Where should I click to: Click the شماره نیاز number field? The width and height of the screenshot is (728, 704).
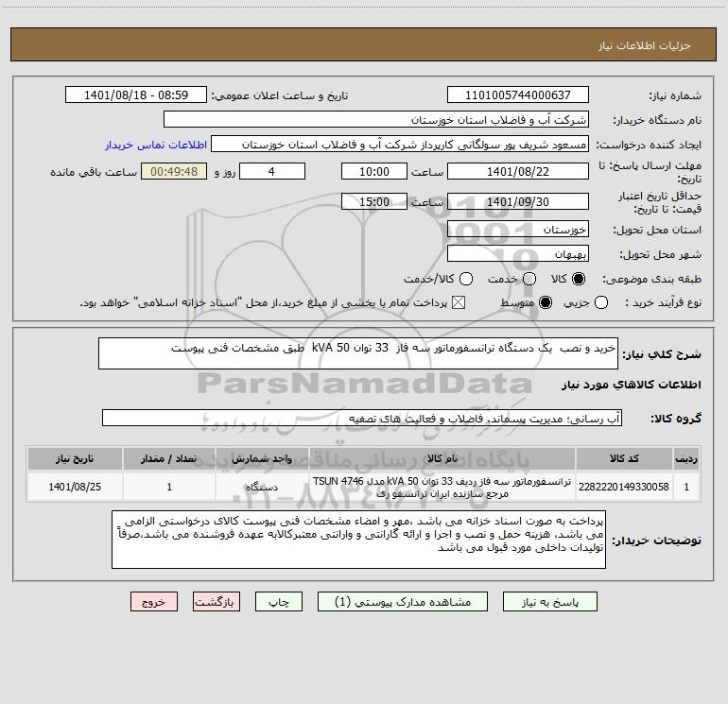pyautogui.click(x=518, y=95)
